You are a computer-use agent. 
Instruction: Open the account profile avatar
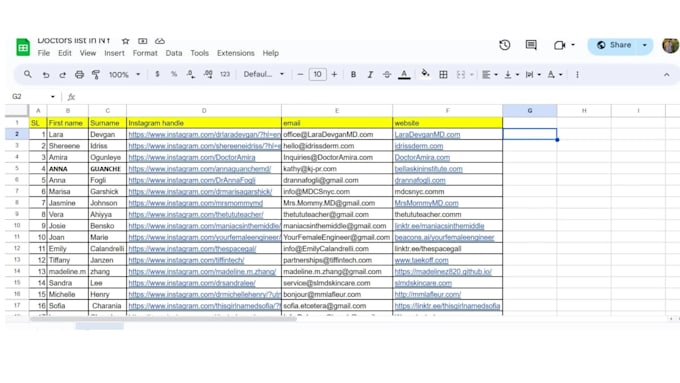pyautogui.click(x=670, y=45)
